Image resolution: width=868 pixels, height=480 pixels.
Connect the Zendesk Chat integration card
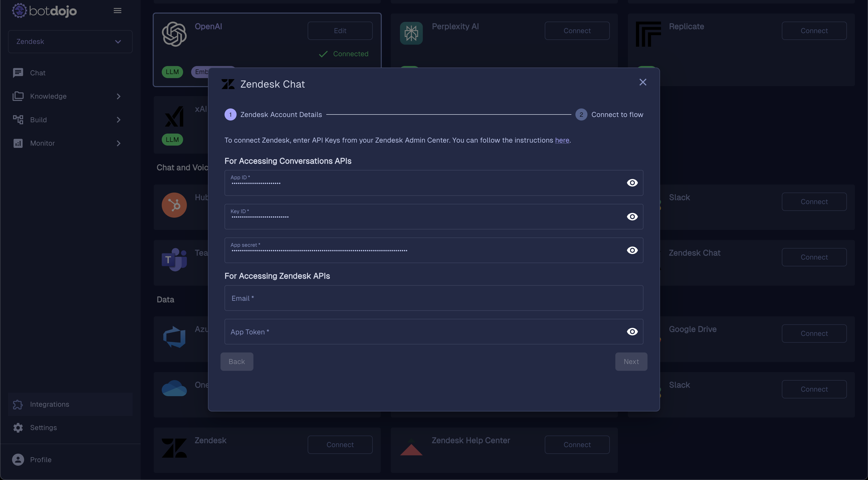[814, 257]
